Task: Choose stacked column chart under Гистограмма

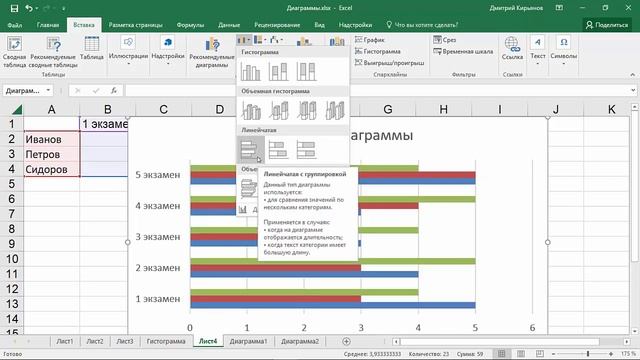Action: (278, 71)
